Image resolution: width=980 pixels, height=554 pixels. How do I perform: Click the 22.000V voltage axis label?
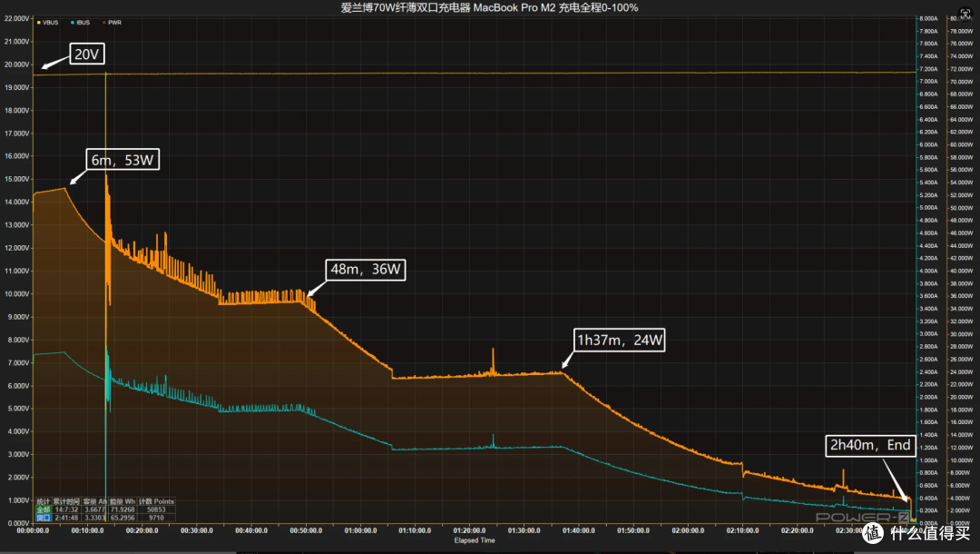click(17, 19)
